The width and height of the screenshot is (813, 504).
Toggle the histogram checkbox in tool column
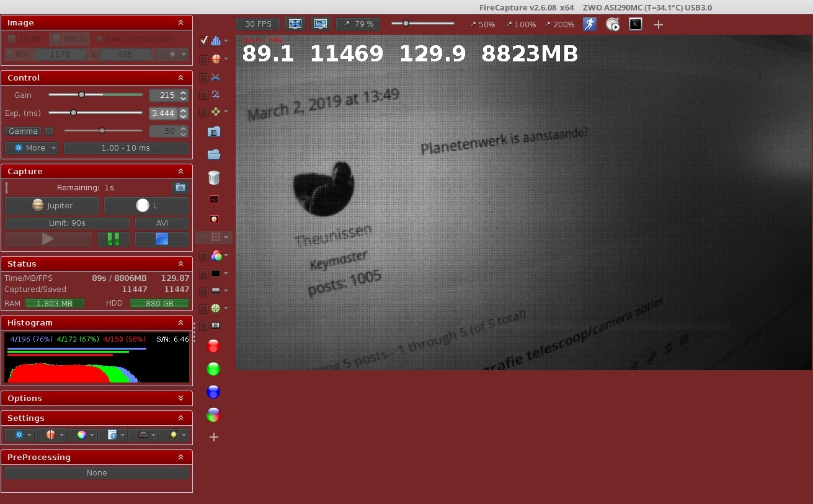[x=204, y=41]
